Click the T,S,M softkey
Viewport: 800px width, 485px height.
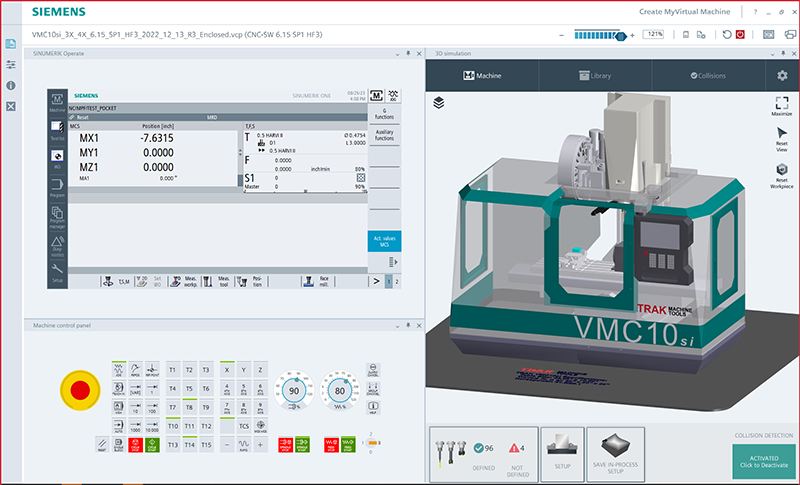(116, 282)
